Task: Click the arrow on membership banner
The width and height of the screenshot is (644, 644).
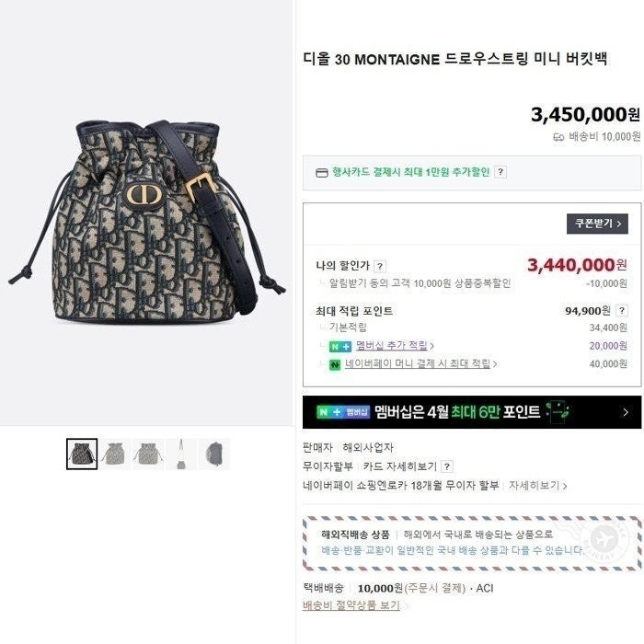Action: coord(626,412)
